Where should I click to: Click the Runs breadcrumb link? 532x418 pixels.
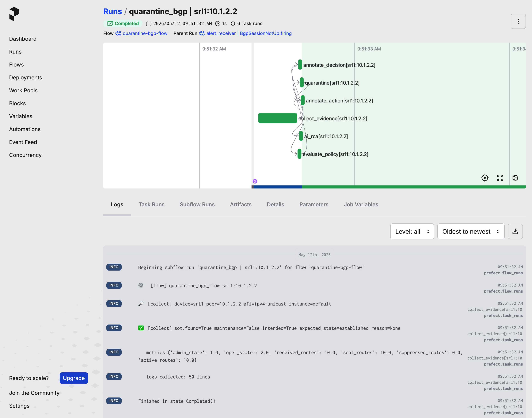[x=112, y=11]
